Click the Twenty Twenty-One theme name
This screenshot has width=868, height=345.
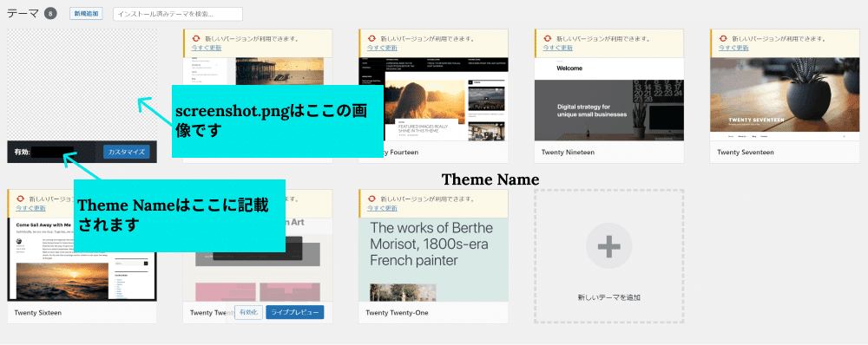click(397, 312)
